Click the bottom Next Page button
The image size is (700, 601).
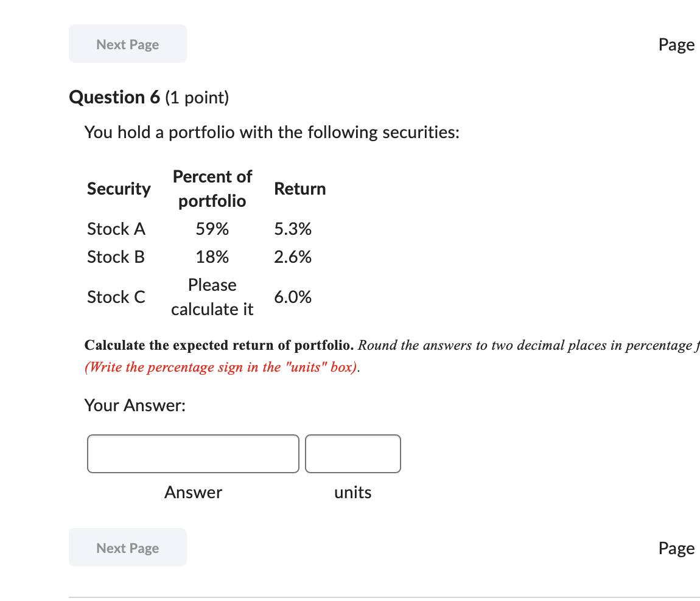[x=127, y=547]
